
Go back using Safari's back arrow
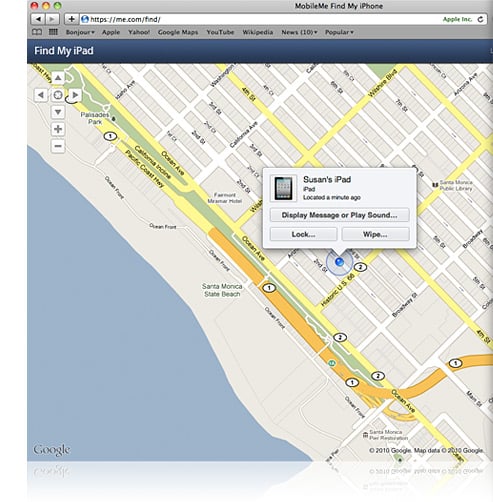[38, 19]
